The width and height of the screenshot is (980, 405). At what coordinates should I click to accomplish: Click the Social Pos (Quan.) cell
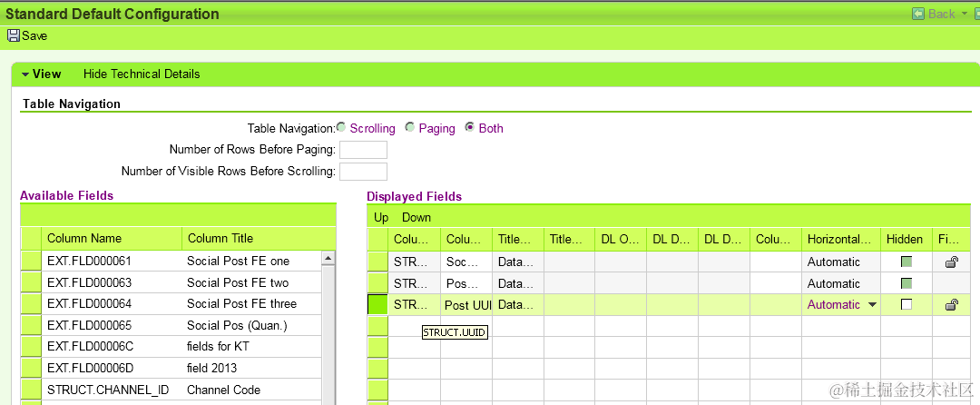252,326
